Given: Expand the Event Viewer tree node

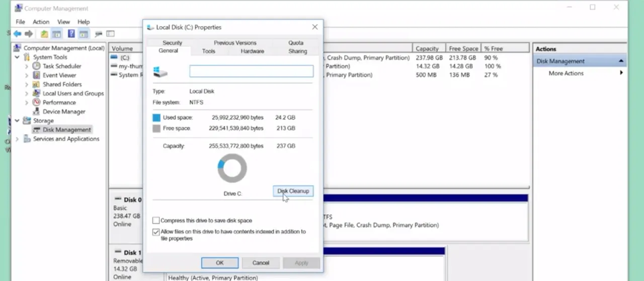Looking at the screenshot, I should [27, 75].
